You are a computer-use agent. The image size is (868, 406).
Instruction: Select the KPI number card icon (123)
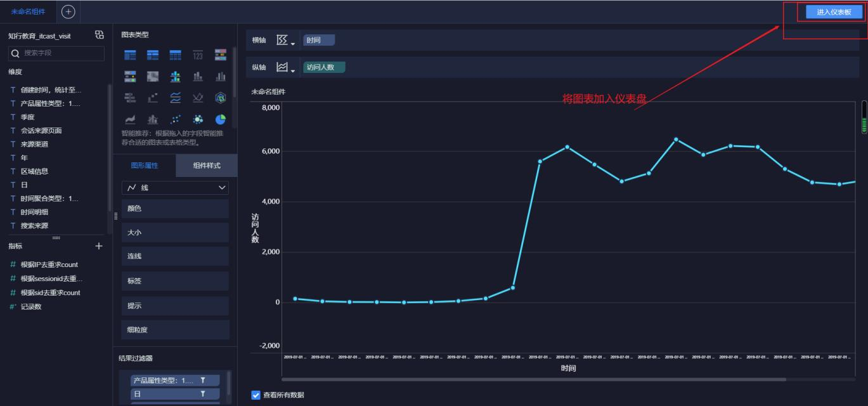coord(198,56)
